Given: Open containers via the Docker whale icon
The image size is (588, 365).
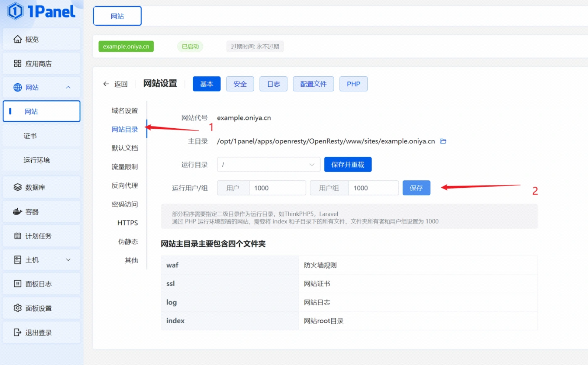Looking at the screenshot, I should point(17,212).
